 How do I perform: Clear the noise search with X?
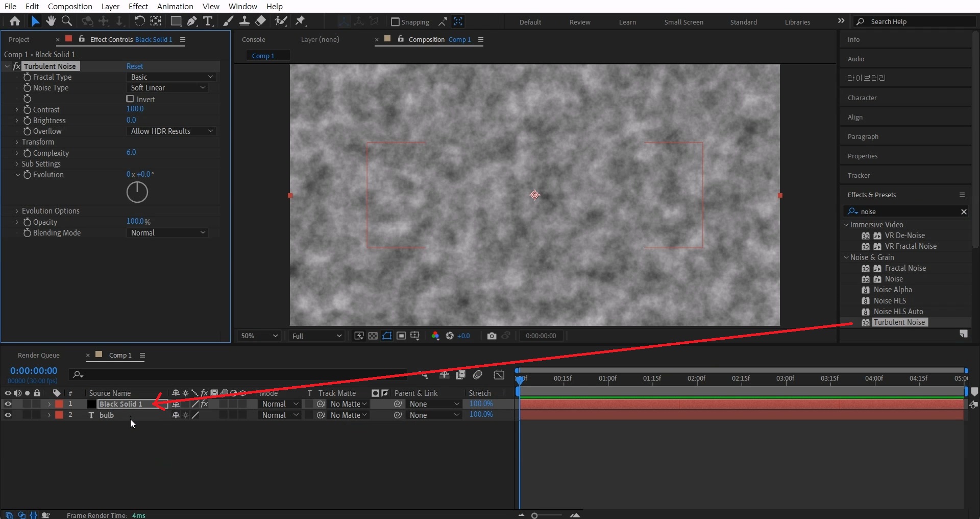pyautogui.click(x=964, y=211)
